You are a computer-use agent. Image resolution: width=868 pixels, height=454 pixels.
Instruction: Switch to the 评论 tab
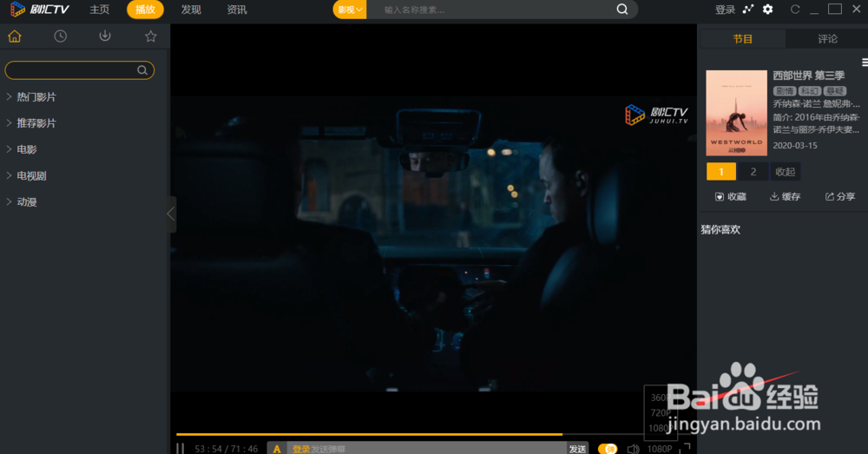pyautogui.click(x=827, y=39)
